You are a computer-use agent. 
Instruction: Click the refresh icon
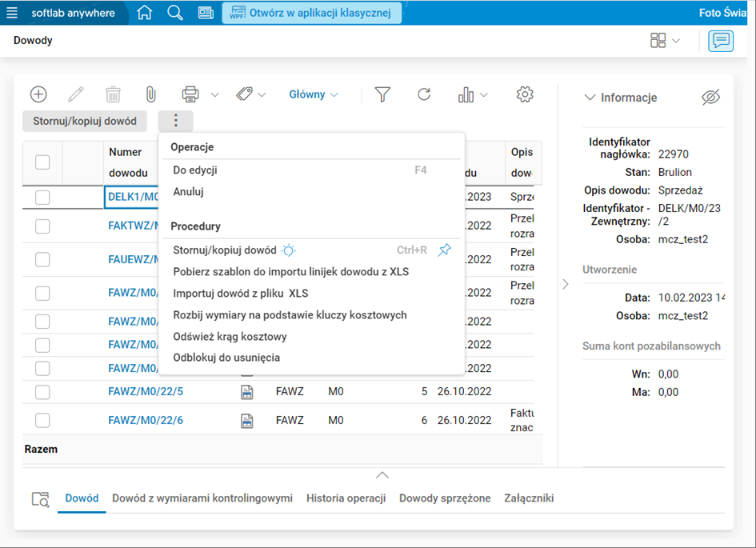[x=424, y=94]
